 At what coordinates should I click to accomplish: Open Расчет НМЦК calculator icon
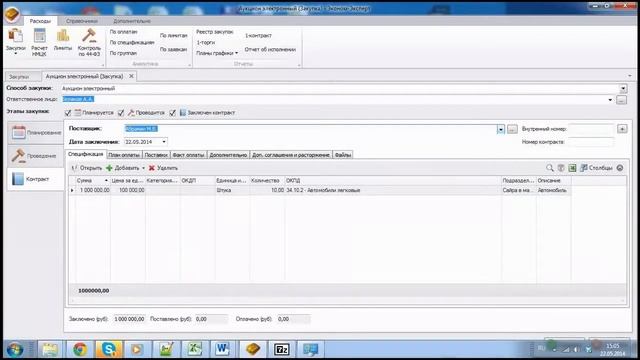(39, 42)
